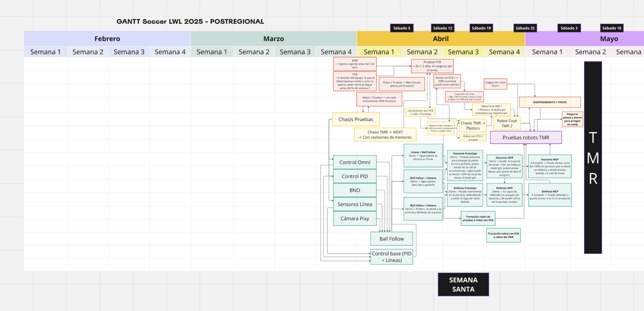The image size is (644, 311).
Task: Select the Sábado 5 date marker
Action: (x=402, y=28)
